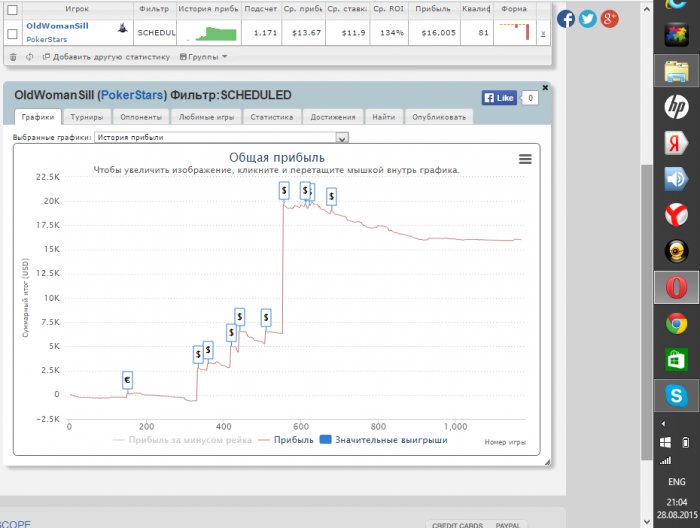
Task: Sort table by 'Ср. ROI' column header
Action: point(388,9)
